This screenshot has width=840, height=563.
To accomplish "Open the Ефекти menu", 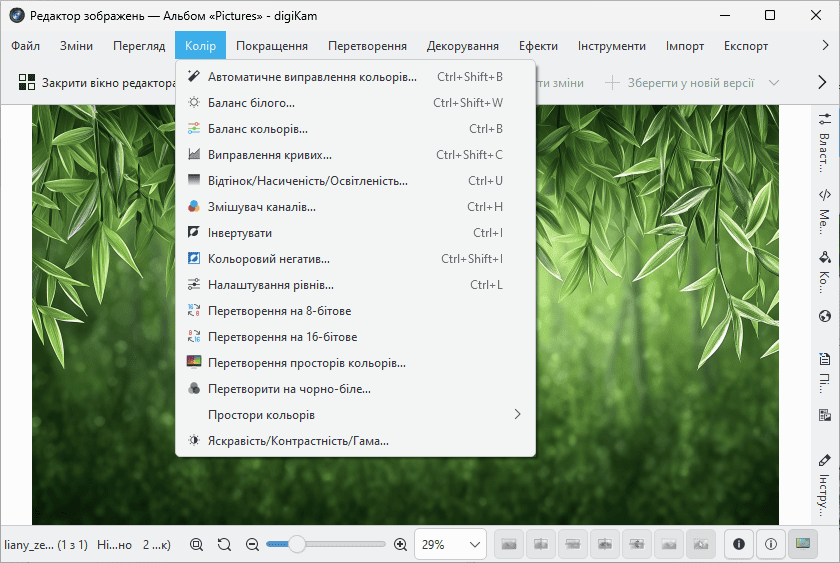I will [x=538, y=46].
